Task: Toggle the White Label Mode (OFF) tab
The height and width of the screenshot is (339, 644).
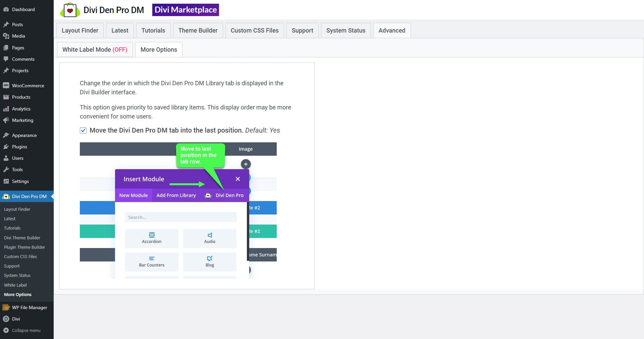Action: tap(95, 50)
